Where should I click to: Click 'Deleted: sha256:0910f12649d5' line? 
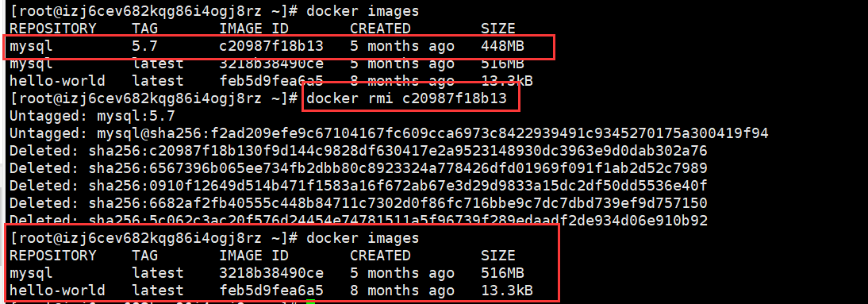click(x=358, y=186)
